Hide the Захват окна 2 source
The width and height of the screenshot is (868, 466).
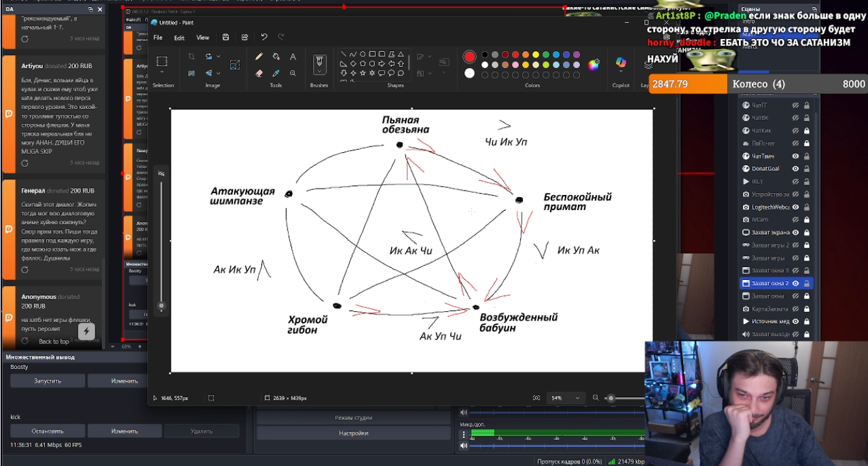pyautogui.click(x=795, y=283)
